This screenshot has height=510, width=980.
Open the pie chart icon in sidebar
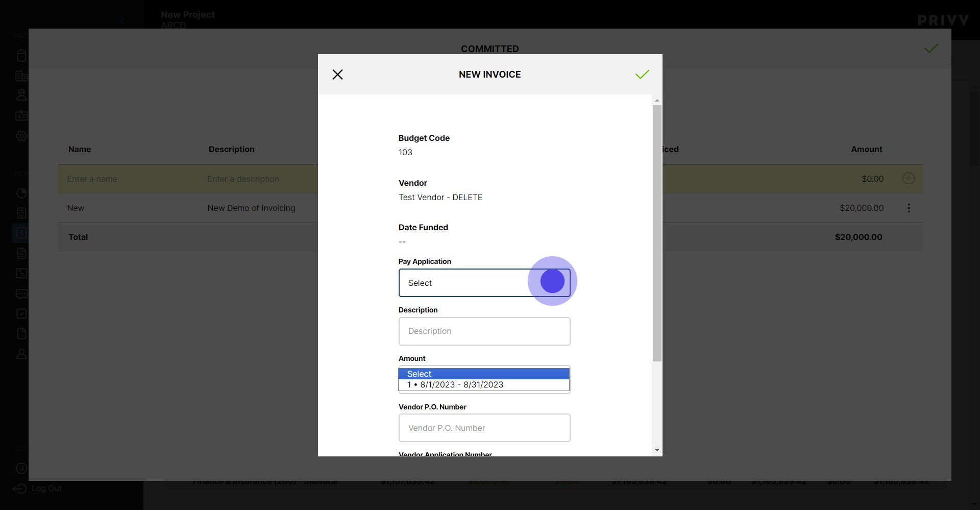(x=21, y=193)
